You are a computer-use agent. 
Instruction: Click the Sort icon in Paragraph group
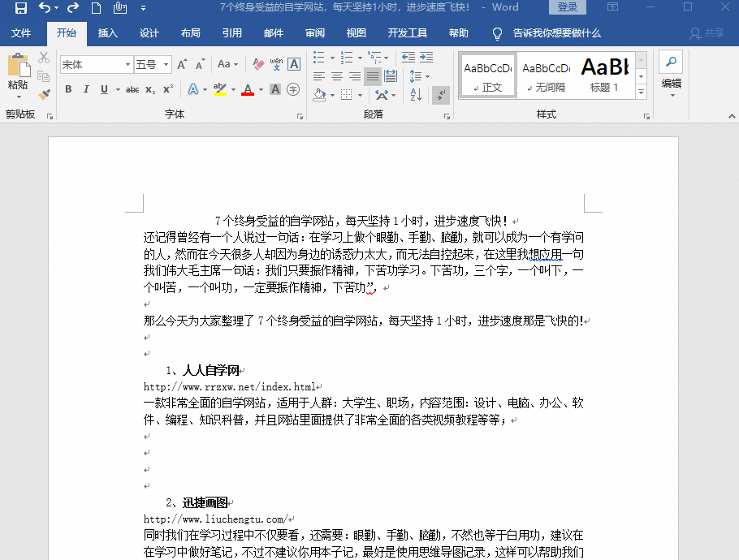(416, 94)
